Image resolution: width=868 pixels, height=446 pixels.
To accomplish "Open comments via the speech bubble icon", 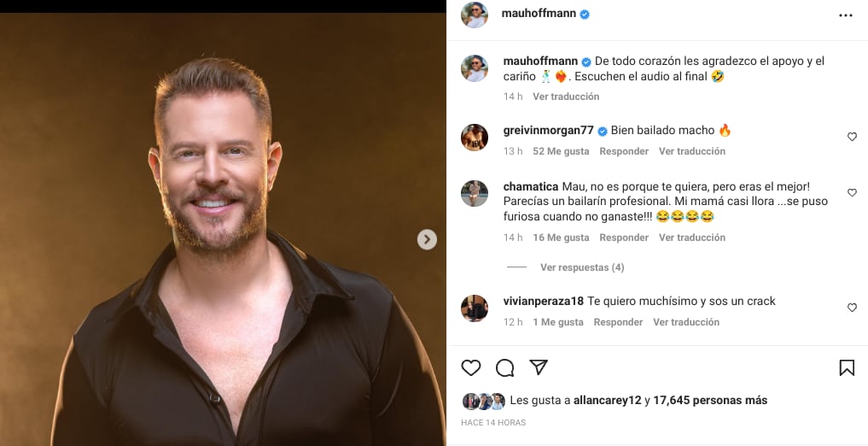I will [504, 367].
